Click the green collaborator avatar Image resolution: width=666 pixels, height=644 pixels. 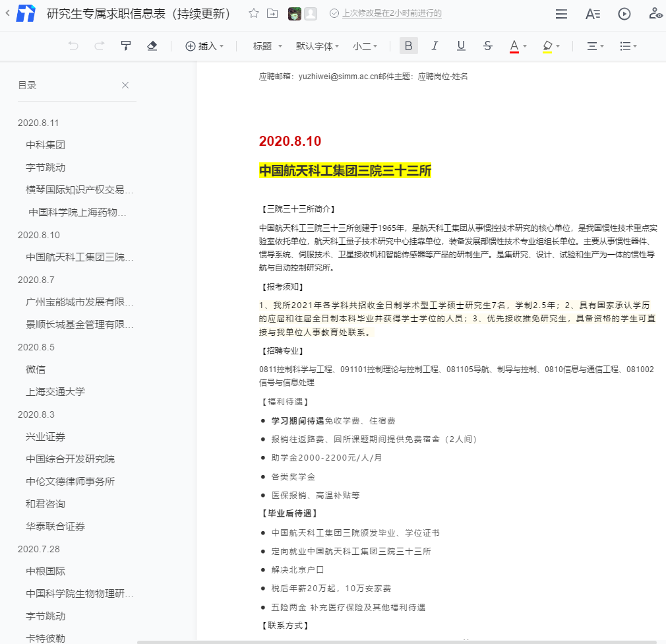(294, 14)
